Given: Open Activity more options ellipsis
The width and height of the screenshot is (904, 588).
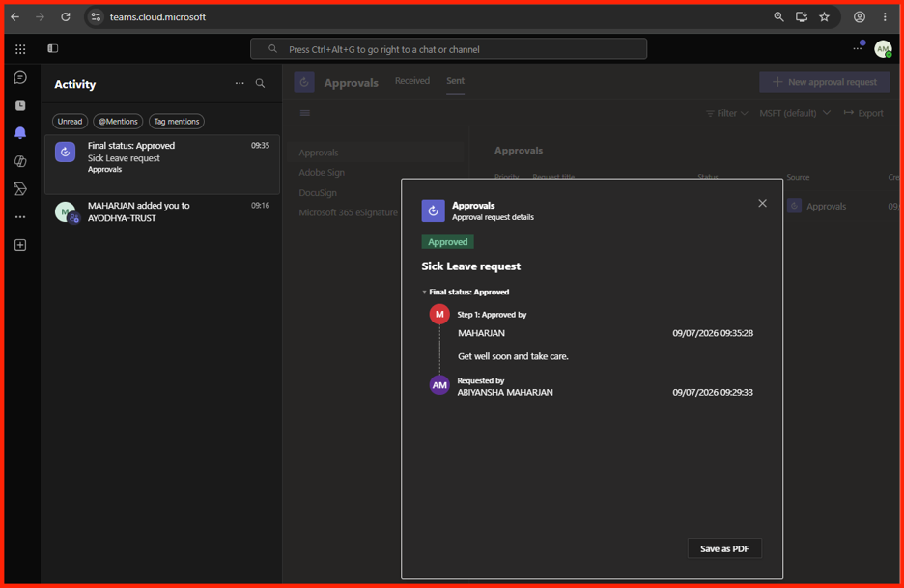Looking at the screenshot, I should [x=240, y=84].
